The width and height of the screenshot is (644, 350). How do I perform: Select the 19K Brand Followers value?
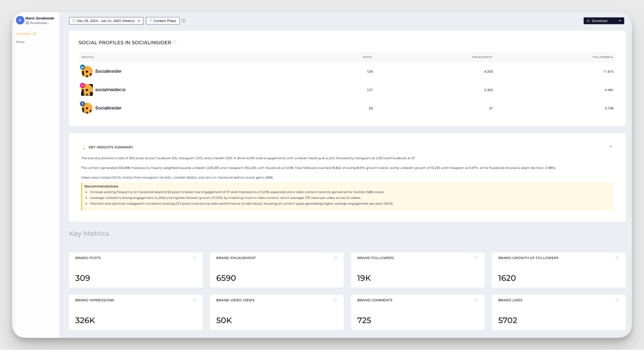[364, 278]
